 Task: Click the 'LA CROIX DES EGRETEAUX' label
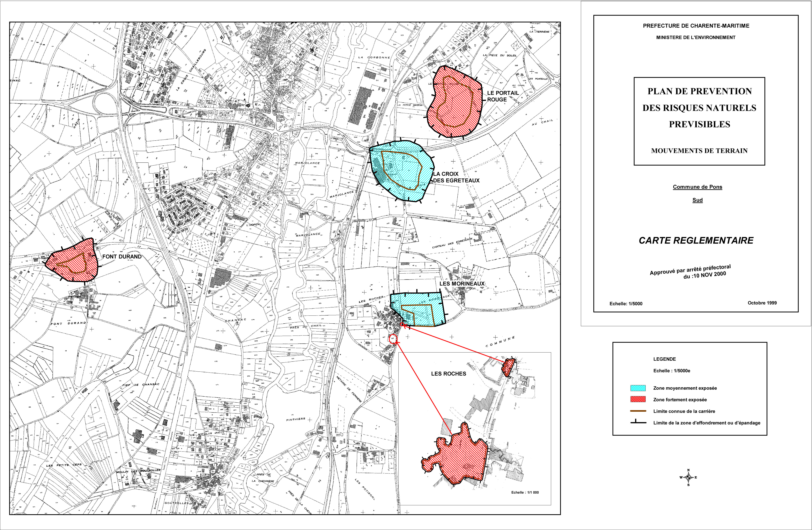456,177
